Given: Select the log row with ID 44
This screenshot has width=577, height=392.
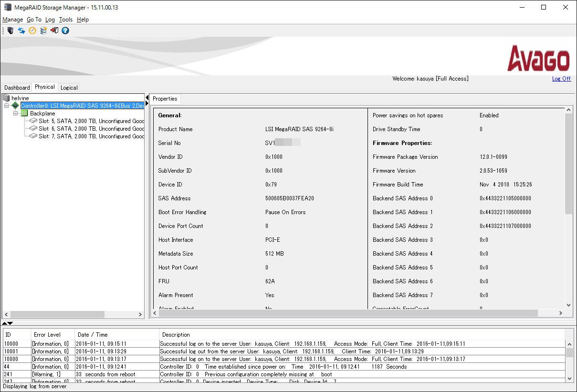Looking at the screenshot, I should point(284,367).
